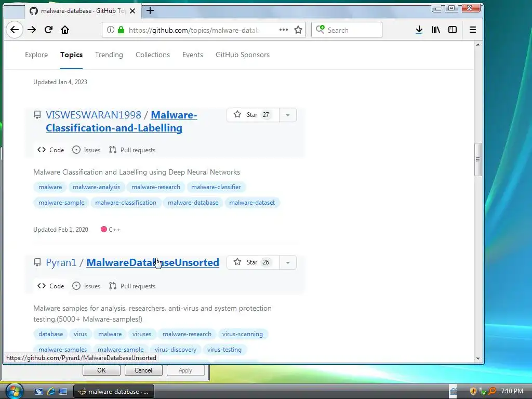Star the MalwareDatabaseUnsorted repository
Screen dimensions: 532x399
coord(253,262)
